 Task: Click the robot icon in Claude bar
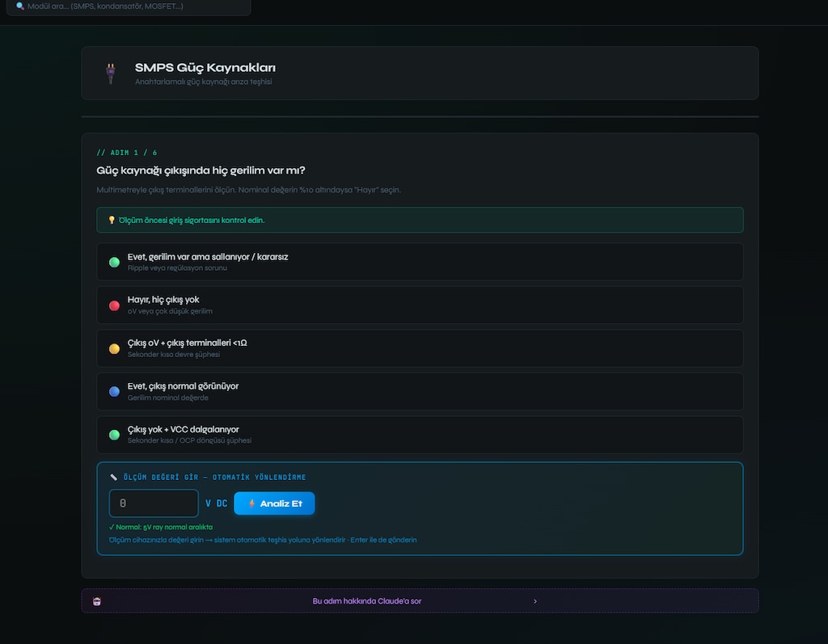tap(97, 601)
